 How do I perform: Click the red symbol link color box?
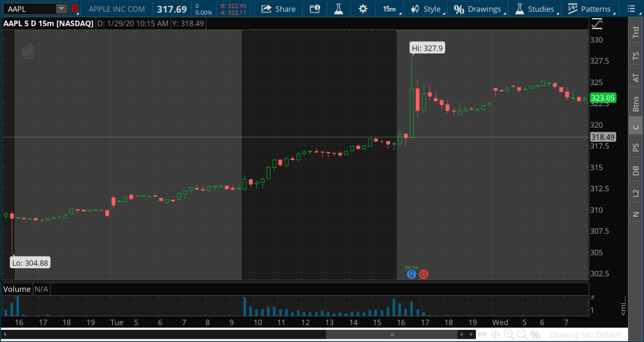point(75,9)
